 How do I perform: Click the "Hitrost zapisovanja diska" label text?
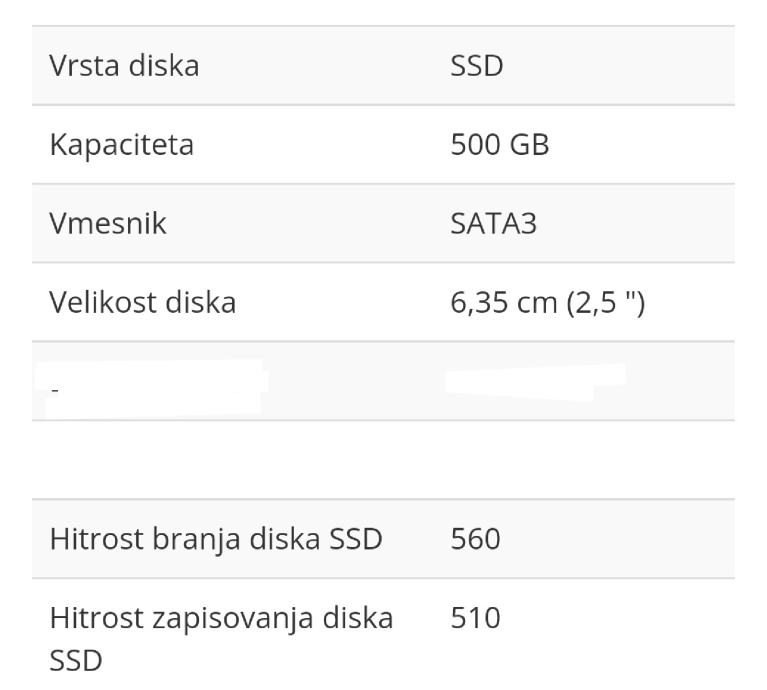tap(221, 619)
